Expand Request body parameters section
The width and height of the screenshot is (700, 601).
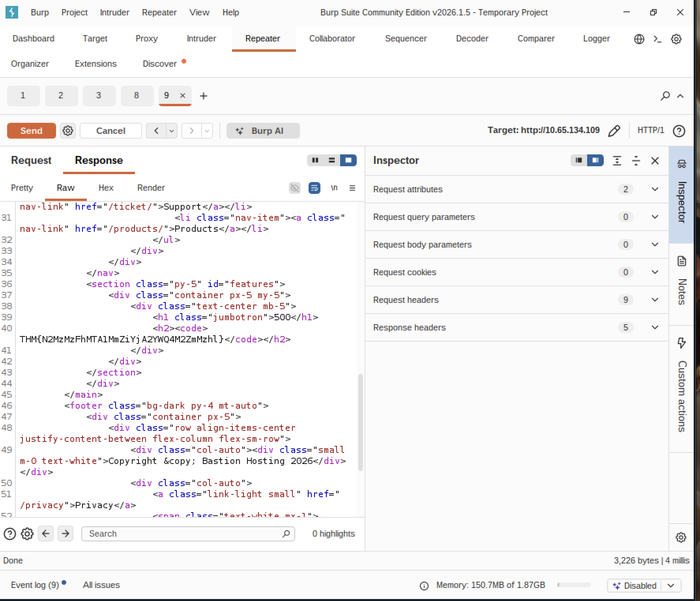click(x=517, y=244)
